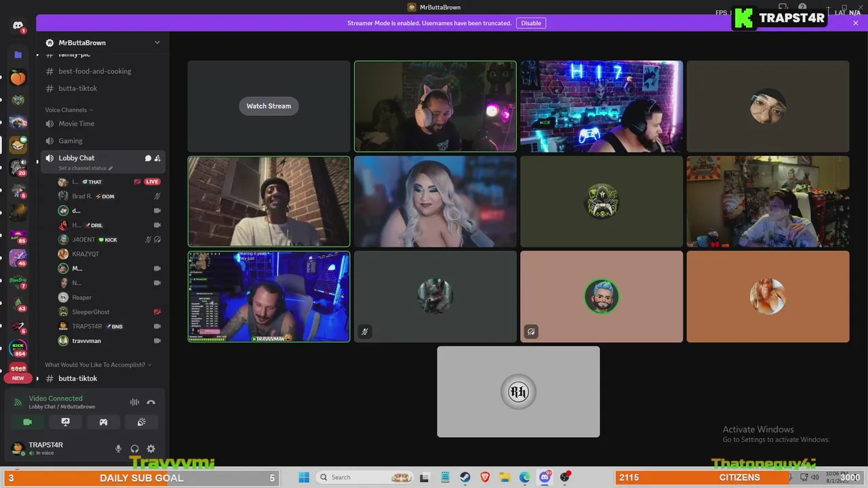Open Brave browser from taskbar
This screenshot has width=868, height=488.
tap(485, 477)
